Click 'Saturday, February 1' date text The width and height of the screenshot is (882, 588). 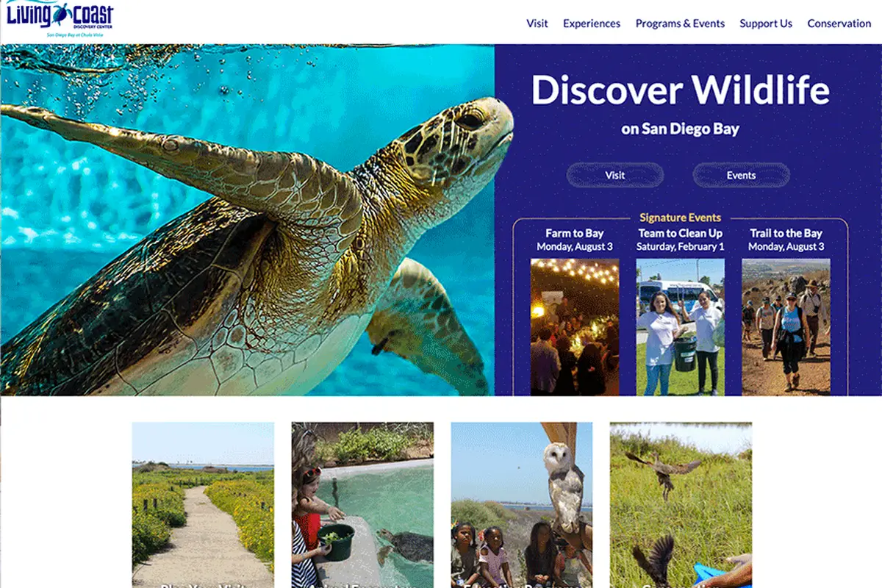681,247
